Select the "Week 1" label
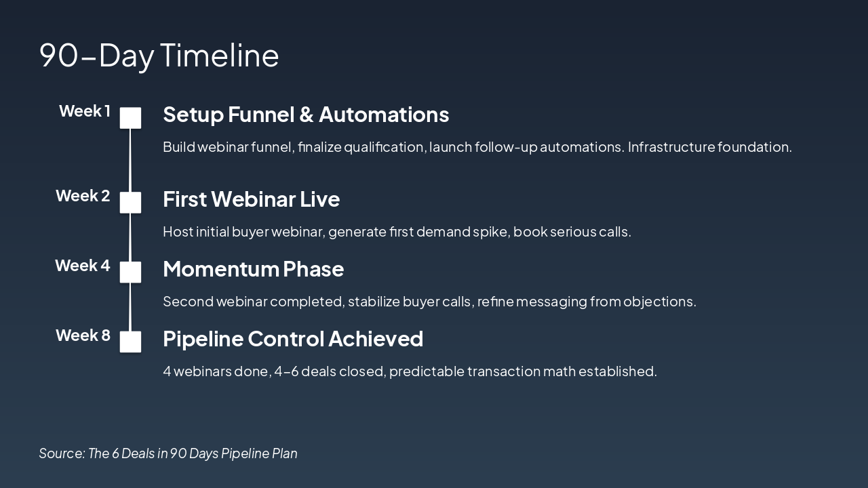Image resolution: width=868 pixels, height=488 pixels. click(85, 111)
